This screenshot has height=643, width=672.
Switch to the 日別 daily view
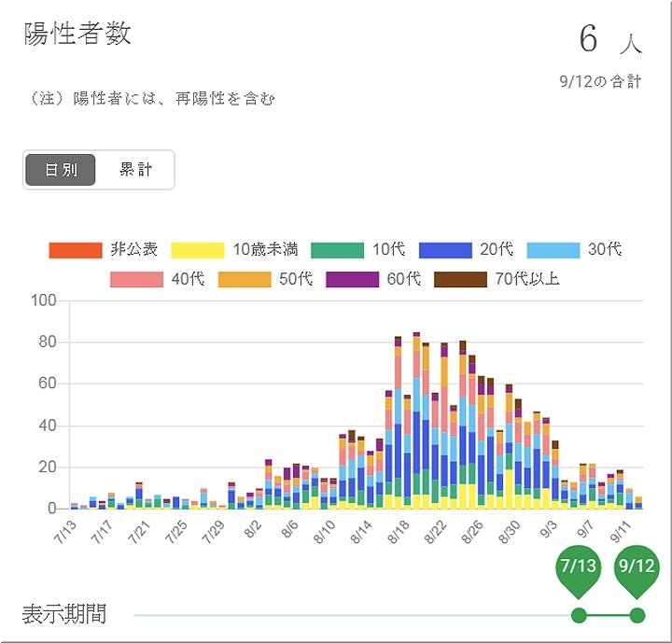pos(62,170)
